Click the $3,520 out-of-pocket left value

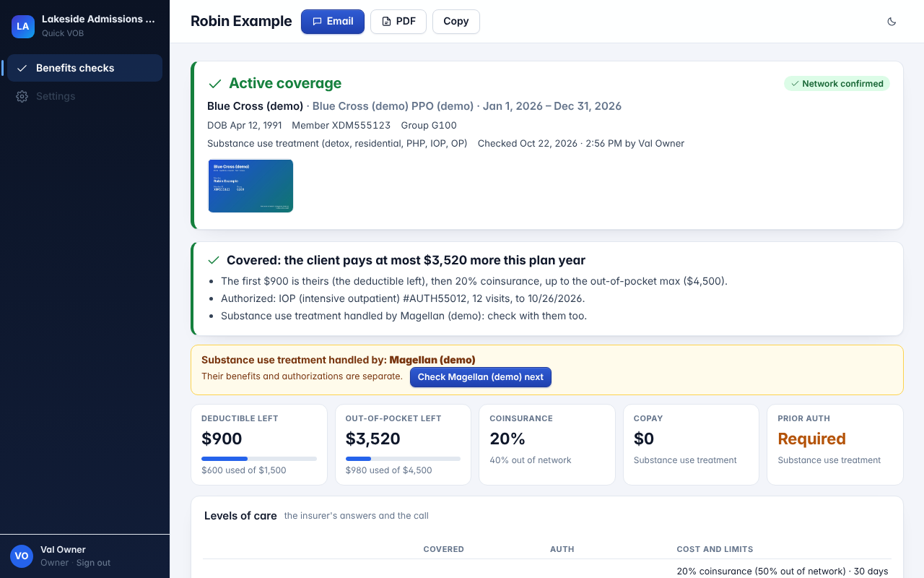pos(373,439)
